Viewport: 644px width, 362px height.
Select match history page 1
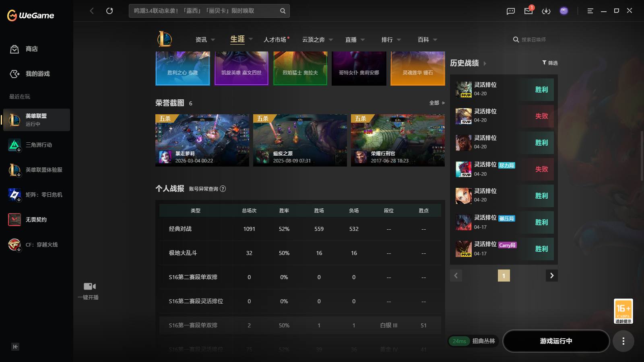point(504,276)
